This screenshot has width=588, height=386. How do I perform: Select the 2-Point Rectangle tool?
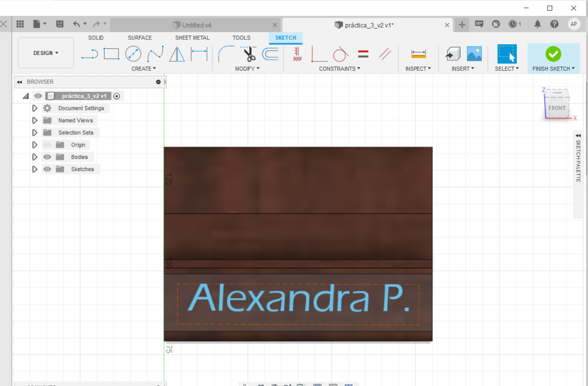(111, 54)
